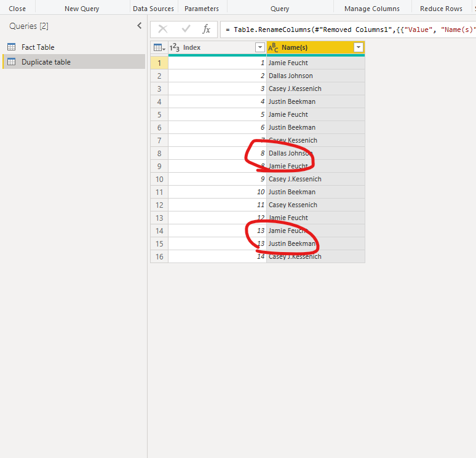The width and height of the screenshot is (476, 458).
Task: Open the table options corner icon
Action: pos(159,48)
